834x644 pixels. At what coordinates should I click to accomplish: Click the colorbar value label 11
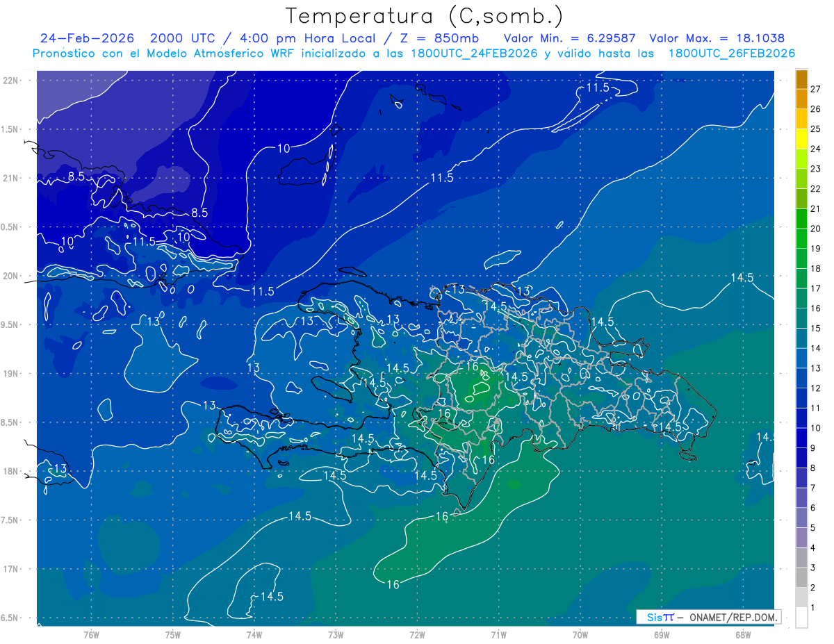815,408
